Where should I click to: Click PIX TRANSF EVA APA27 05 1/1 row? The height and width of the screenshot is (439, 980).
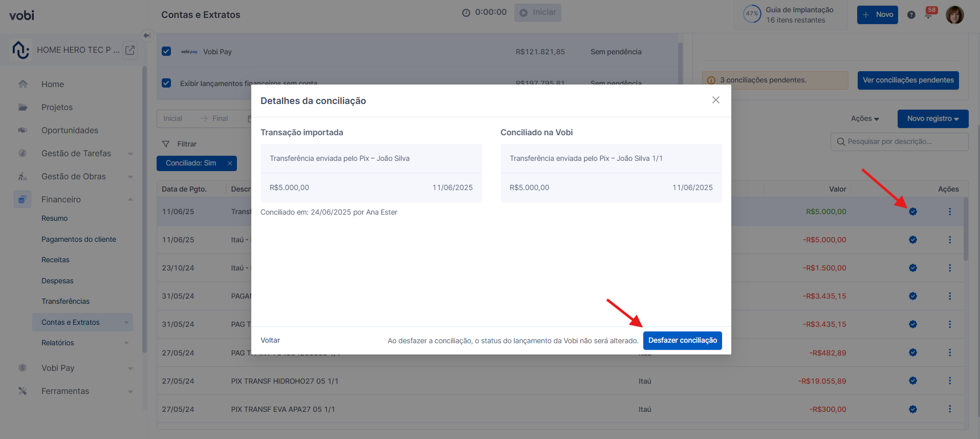point(560,409)
